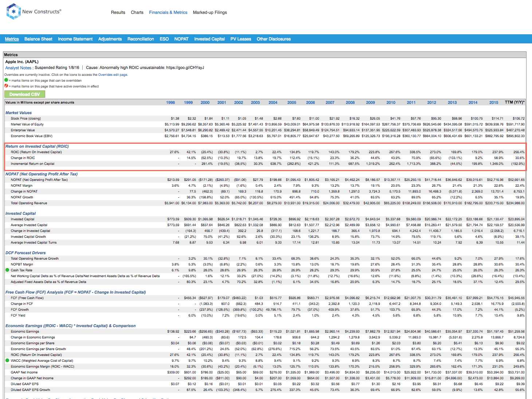Click the 2011 column header
Viewport: 532px width, 399px height.
[411, 102]
